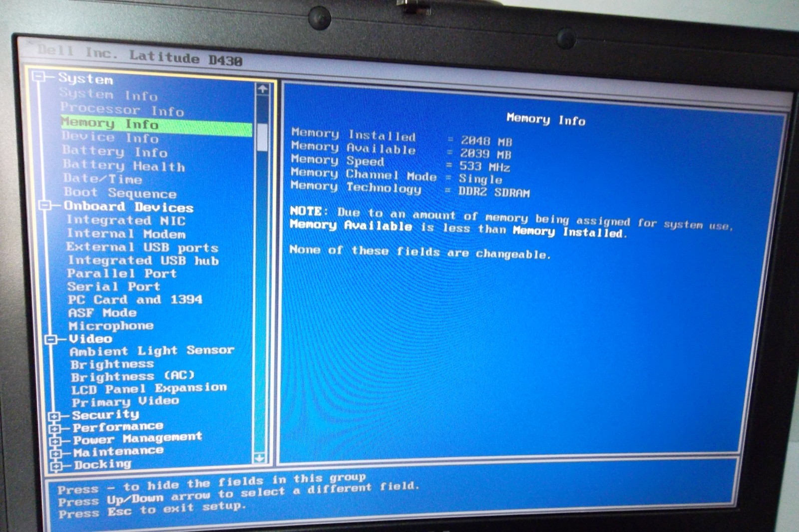
Task: Select Integrated NIC entry
Action: click(126, 220)
